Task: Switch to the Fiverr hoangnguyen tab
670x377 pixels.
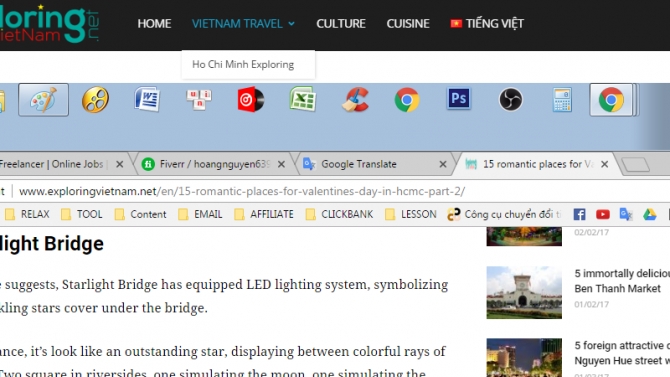Action: 214,164
